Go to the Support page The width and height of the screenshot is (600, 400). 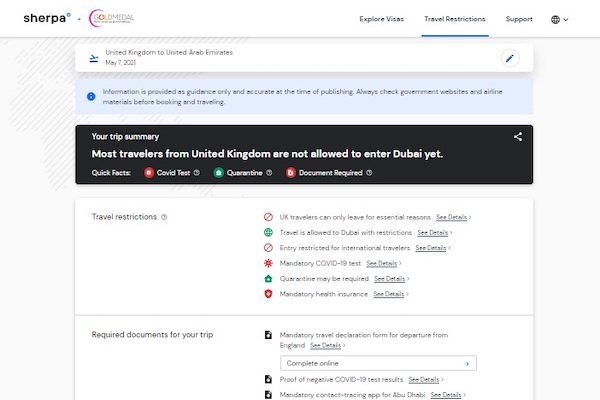point(519,19)
